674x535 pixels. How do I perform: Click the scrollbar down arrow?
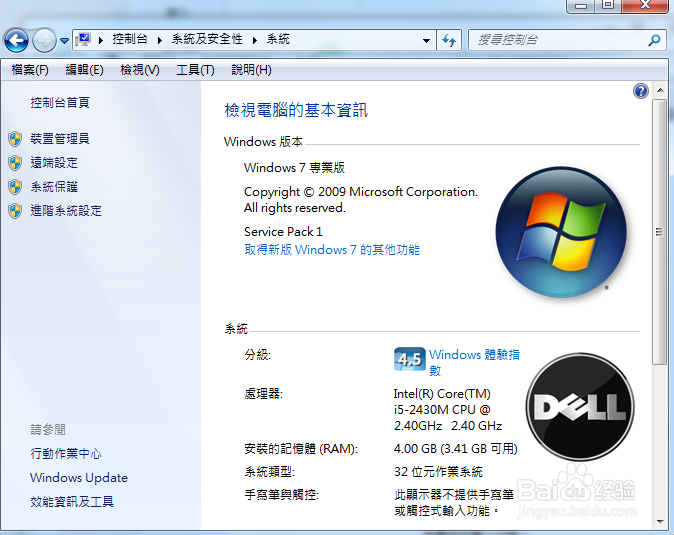coord(660,522)
